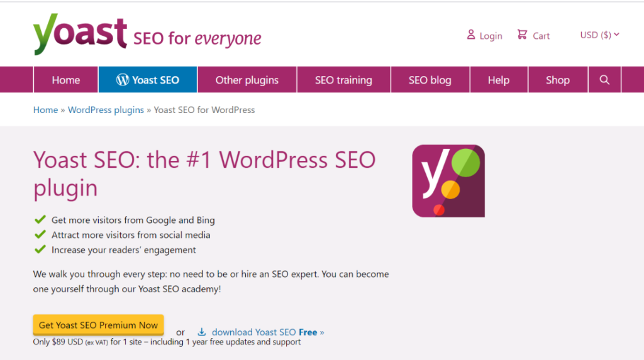The image size is (644, 360).
Task: Open the Cart link text
Action: (x=541, y=36)
